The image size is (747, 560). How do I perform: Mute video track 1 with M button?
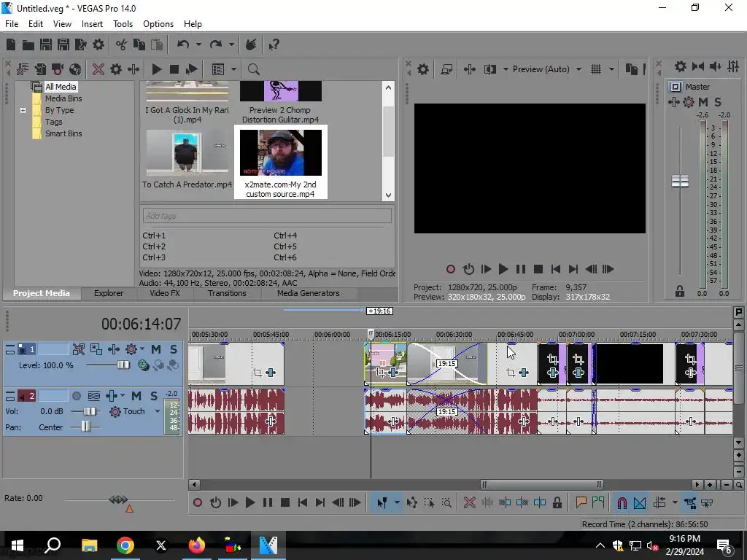pyautogui.click(x=156, y=349)
